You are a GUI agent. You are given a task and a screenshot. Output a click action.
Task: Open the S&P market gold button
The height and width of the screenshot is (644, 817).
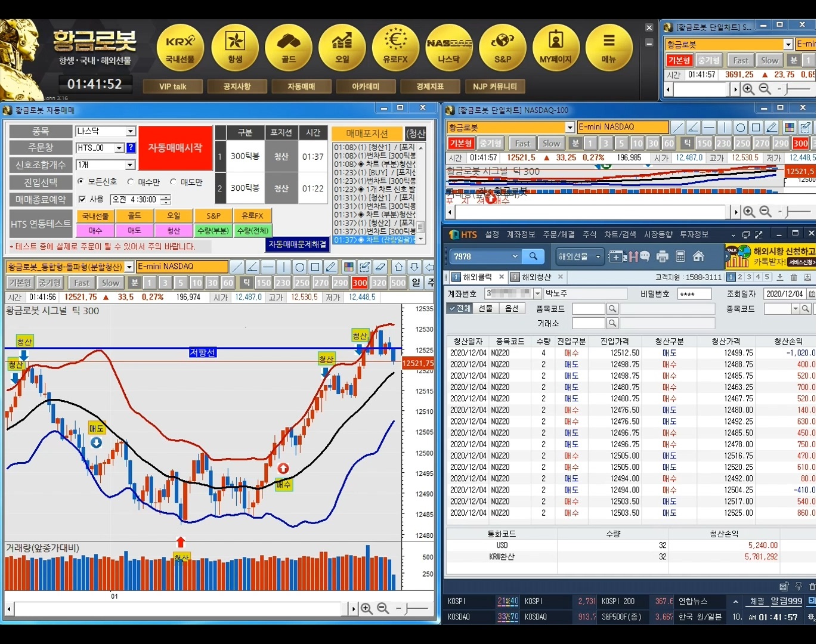tap(503, 48)
